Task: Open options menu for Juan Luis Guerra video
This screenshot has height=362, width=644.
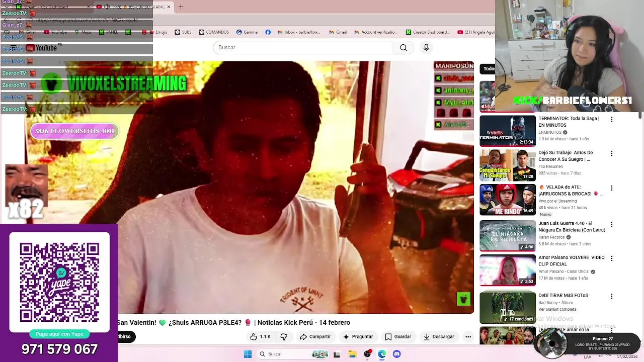Action: [x=612, y=224]
